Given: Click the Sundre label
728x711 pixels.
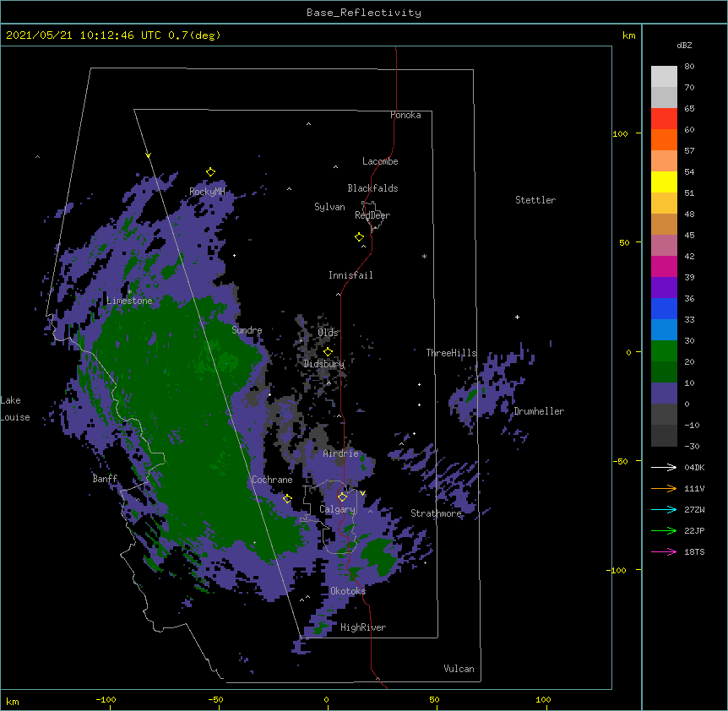Looking at the screenshot, I should click(247, 330).
